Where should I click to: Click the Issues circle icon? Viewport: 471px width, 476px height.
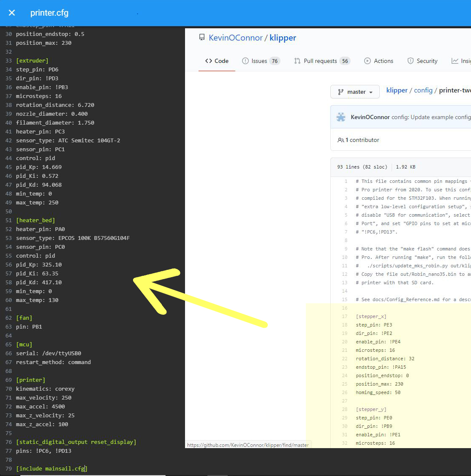click(245, 61)
